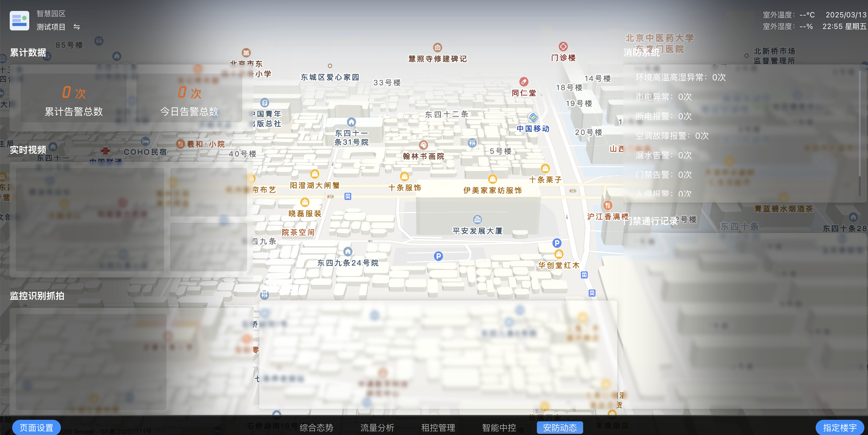The image size is (868, 435).
Task: Click the 伊美家家纺服饰 shop icon
Action: [492, 179]
